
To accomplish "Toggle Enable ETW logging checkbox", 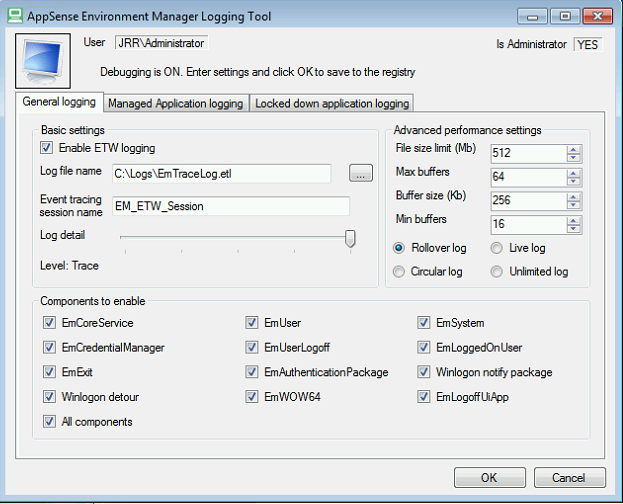I will click(46, 148).
